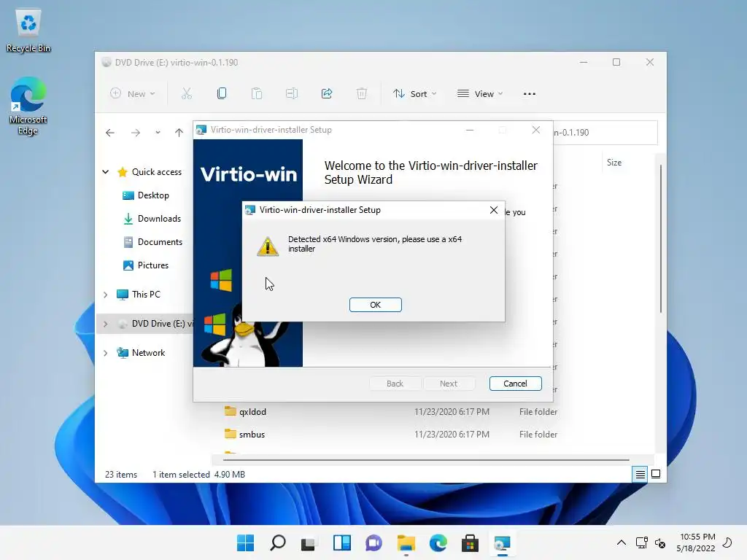This screenshot has height=560, width=747.
Task: Click Cancel in the Setup Wizard
Action: [515, 384]
